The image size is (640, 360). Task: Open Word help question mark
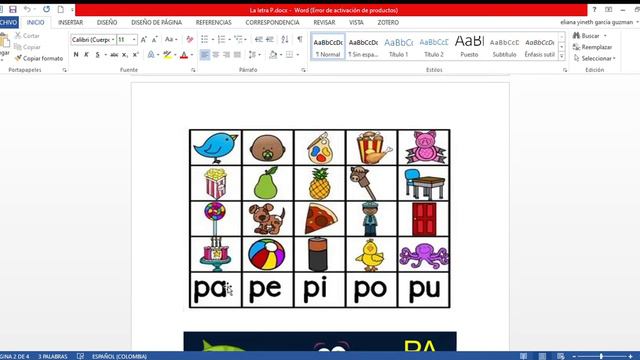coord(594,9)
